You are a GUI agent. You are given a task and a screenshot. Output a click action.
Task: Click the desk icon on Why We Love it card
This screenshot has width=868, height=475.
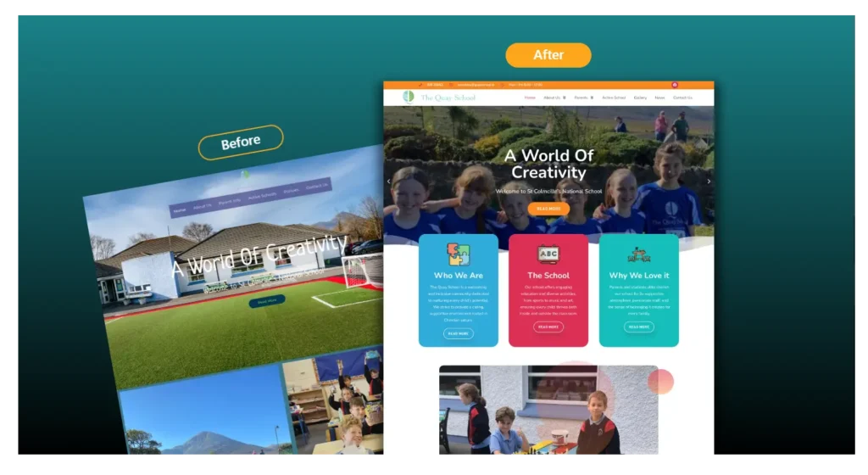tap(639, 255)
